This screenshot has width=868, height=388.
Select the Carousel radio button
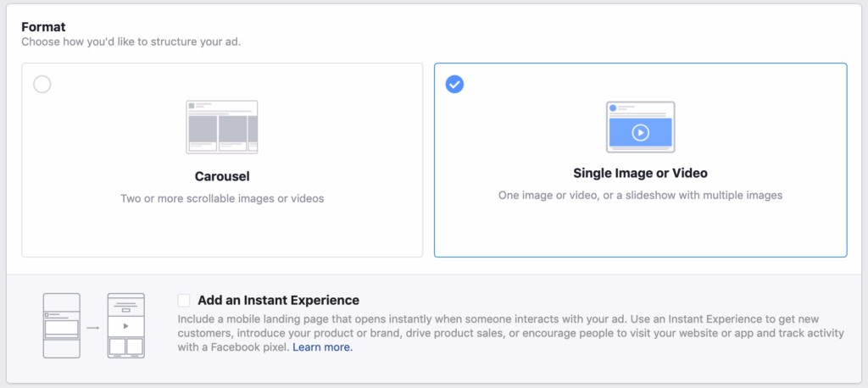[x=42, y=85]
